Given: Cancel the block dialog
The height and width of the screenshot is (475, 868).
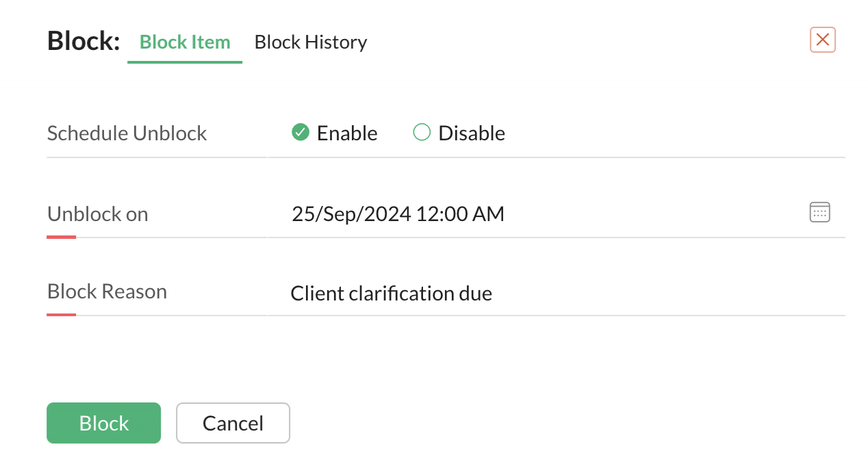Looking at the screenshot, I should point(233,423).
